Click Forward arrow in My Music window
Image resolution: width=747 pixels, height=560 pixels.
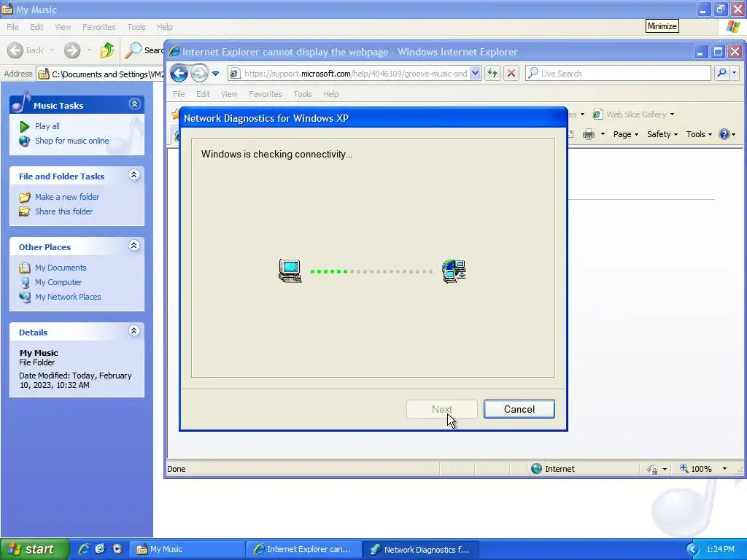[x=72, y=50]
